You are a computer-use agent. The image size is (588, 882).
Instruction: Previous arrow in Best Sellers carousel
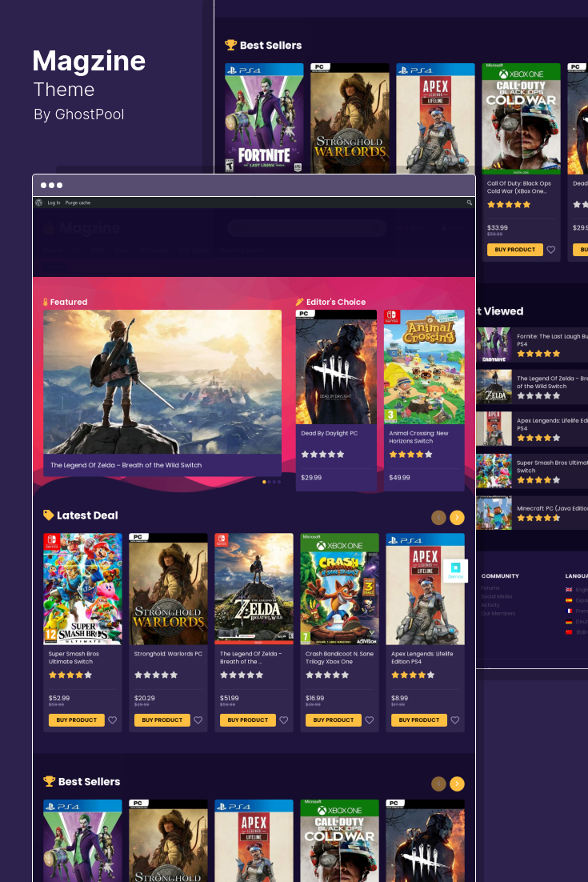438,784
